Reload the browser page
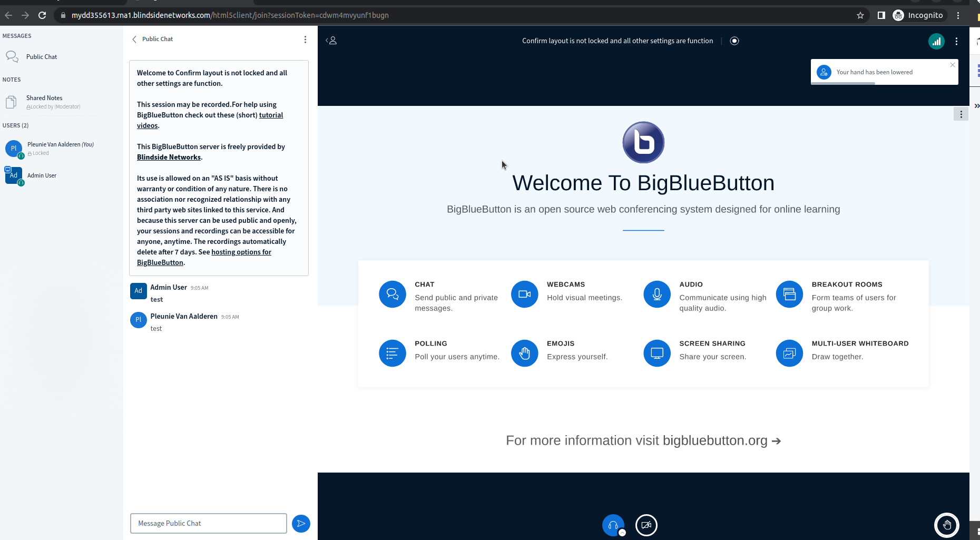Image resolution: width=980 pixels, height=540 pixels. tap(42, 15)
